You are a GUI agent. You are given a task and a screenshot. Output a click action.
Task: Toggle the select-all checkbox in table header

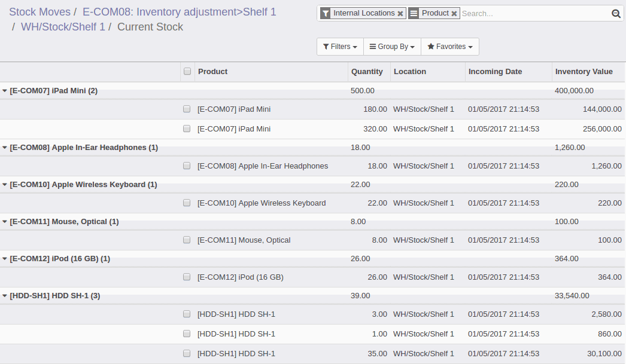pyautogui.click(x=187, y=71)
